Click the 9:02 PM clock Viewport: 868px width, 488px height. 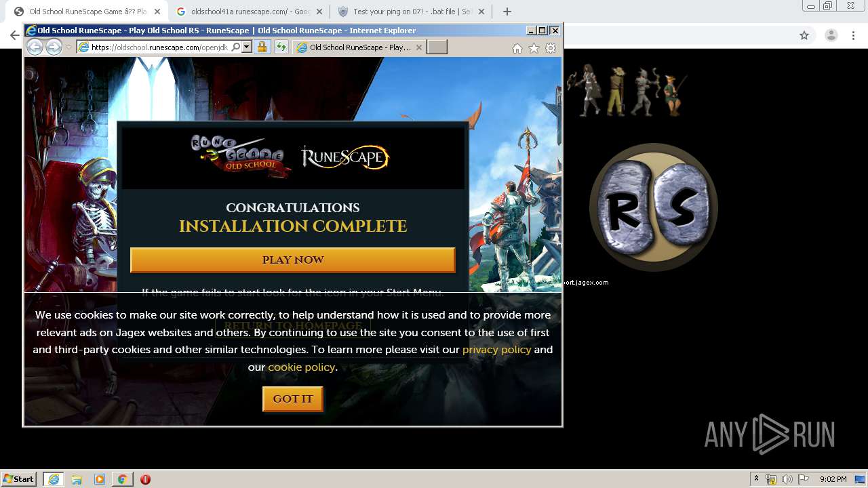tap(833, 479)
